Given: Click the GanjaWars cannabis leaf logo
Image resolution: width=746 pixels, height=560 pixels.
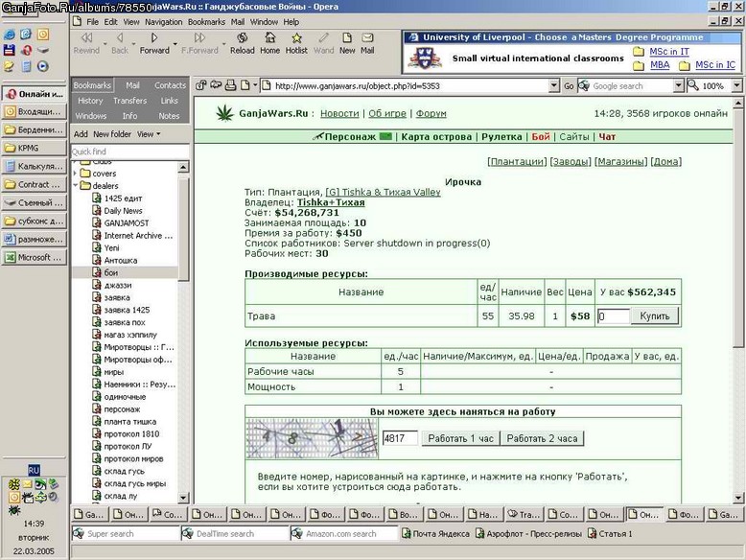Looking at the screenshot, I should 225,113.
